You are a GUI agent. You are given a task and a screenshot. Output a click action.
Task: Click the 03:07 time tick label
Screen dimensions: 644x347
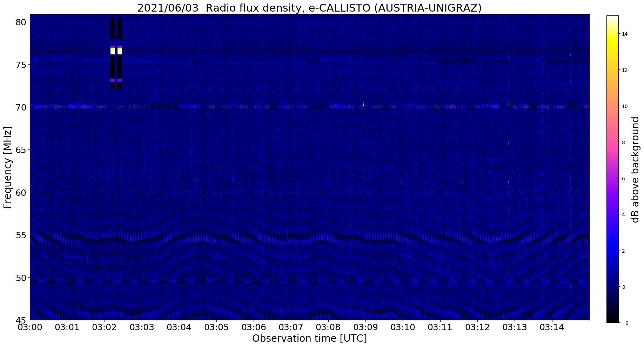click(x=291, y=327)
